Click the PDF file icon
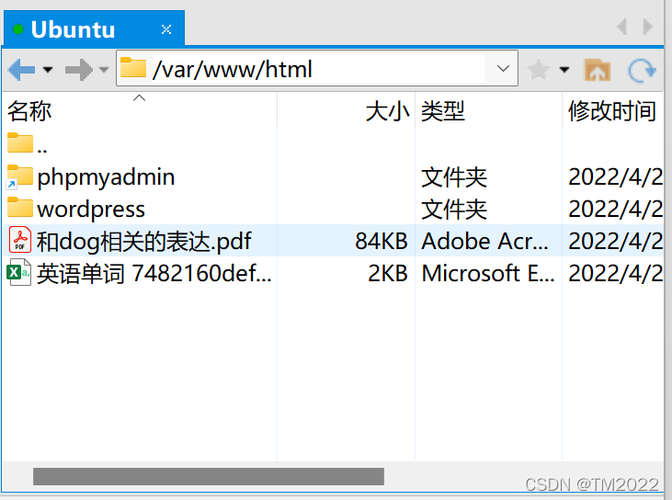The height and width of the screenshot is (500, 672). click(x=20, y=240)
